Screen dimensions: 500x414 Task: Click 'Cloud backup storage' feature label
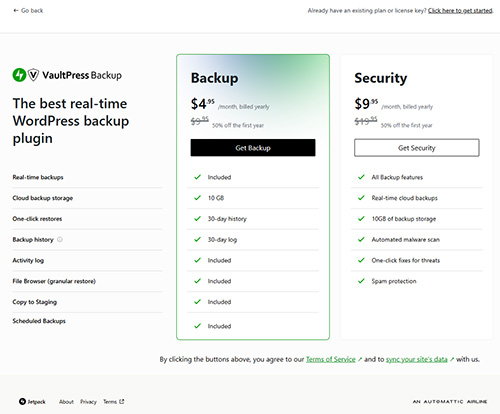pos(43,198)
